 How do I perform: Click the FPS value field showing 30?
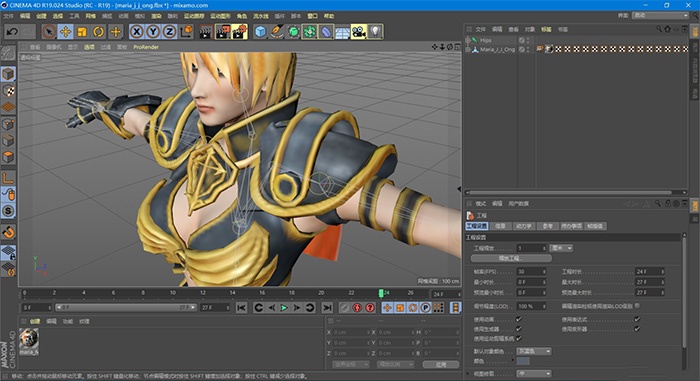point(531,272)
